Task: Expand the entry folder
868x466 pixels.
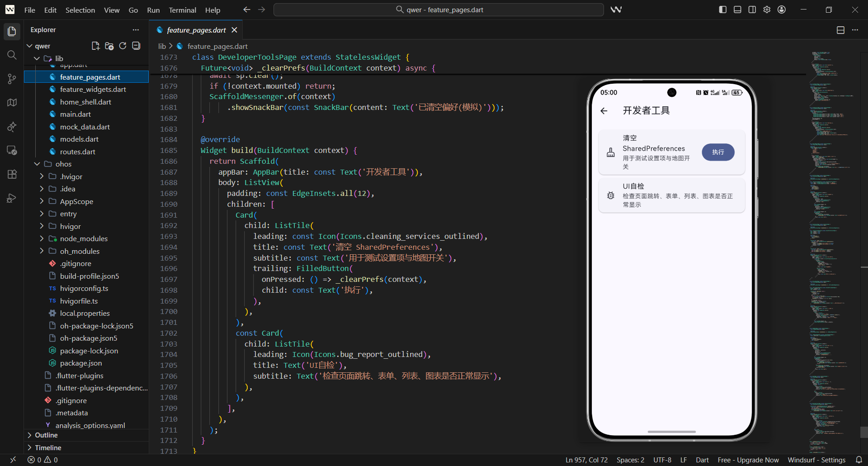Action: click(42, 214)
